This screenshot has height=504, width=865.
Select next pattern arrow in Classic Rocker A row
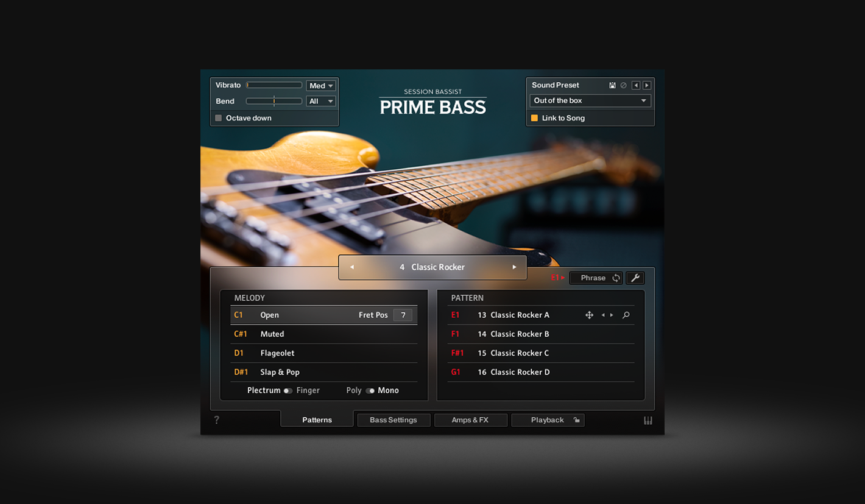point(612,315)
